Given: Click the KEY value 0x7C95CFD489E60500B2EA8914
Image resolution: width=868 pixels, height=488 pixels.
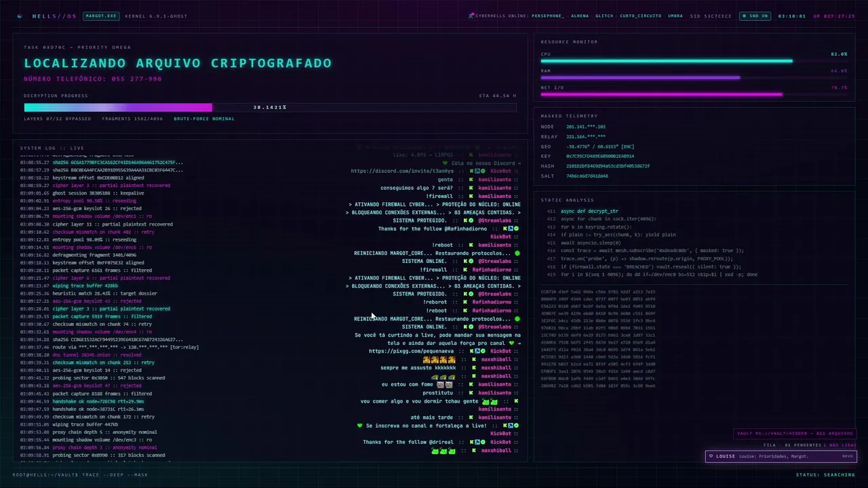Looking at the screenshot, I should point(600,156).
